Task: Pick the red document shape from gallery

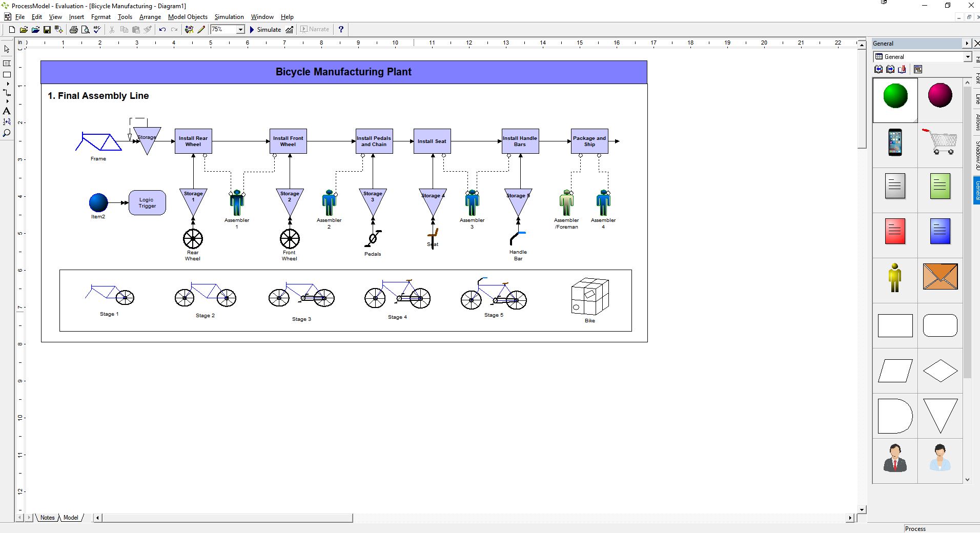Action: [895, 231]
